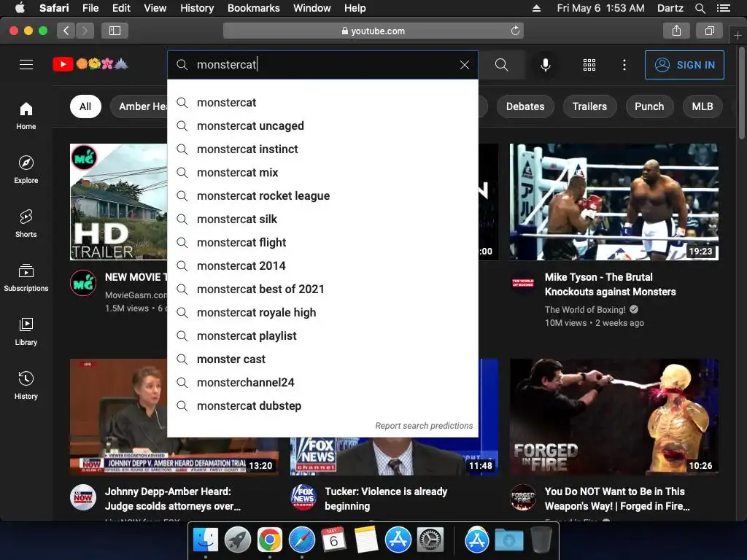Go back with Safari's back arrow
The width and height of the screenshot is (747, 560).
[66, 31]
